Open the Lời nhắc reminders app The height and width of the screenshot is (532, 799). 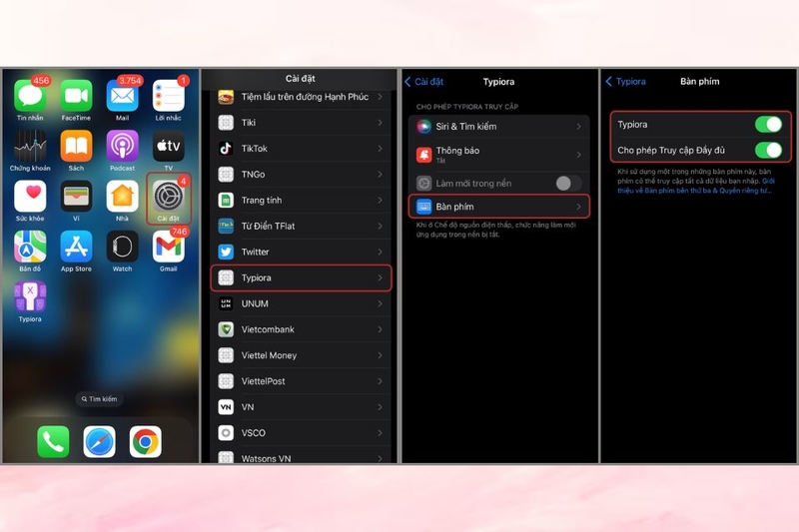point(169,96)
